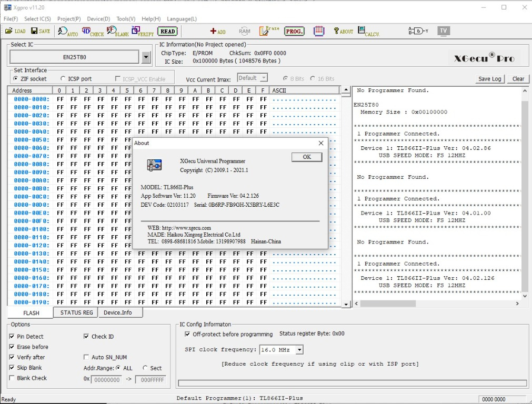
Task: Enable Auto SN_NUM option
Action: (x=86, y=357)
